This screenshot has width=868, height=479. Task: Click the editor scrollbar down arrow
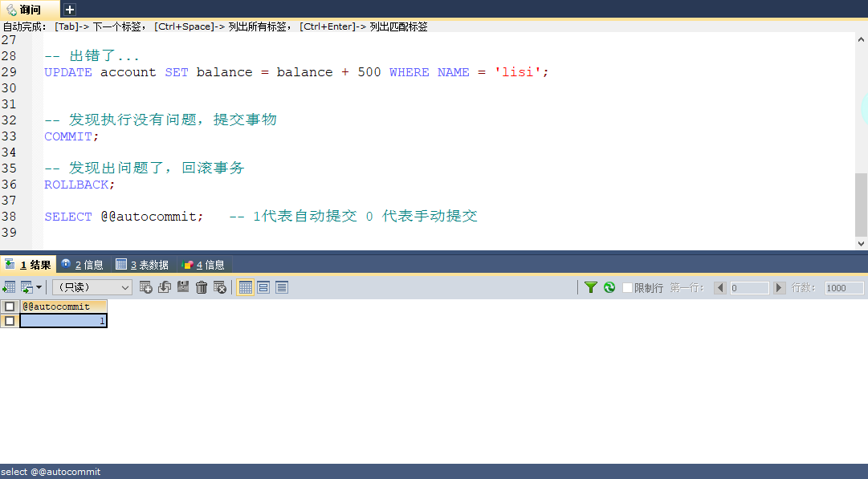(861, 243)
